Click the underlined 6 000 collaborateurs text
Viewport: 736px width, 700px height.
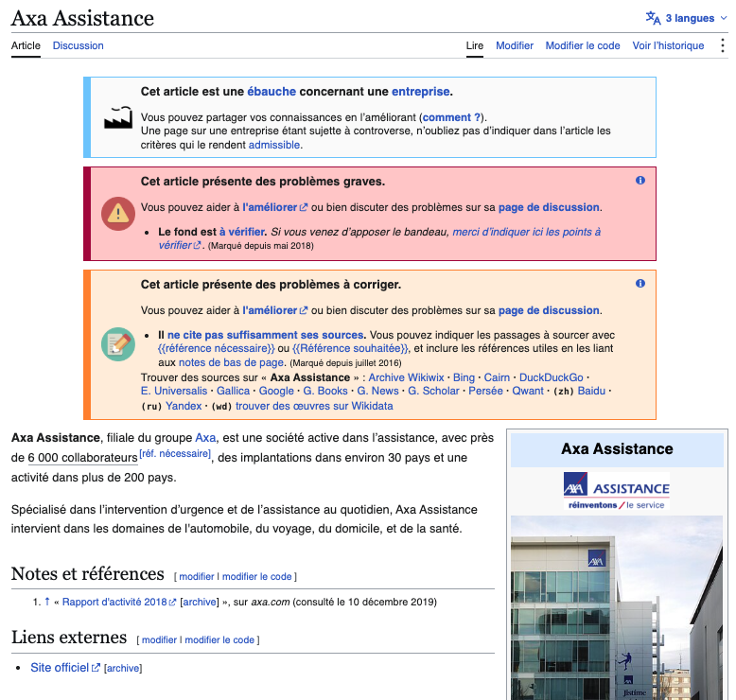(x=82, y=458)
